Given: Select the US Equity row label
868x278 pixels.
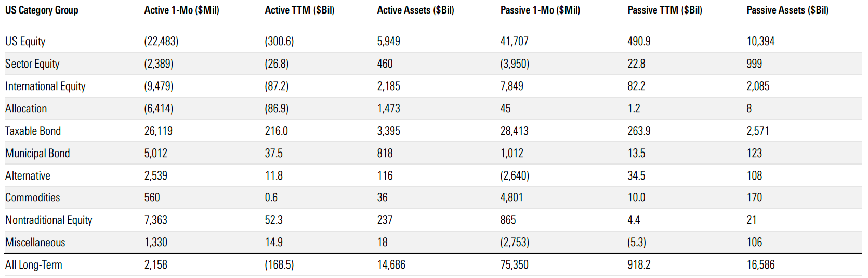Looking at the screenshot, I should click(x=25, y=42).
